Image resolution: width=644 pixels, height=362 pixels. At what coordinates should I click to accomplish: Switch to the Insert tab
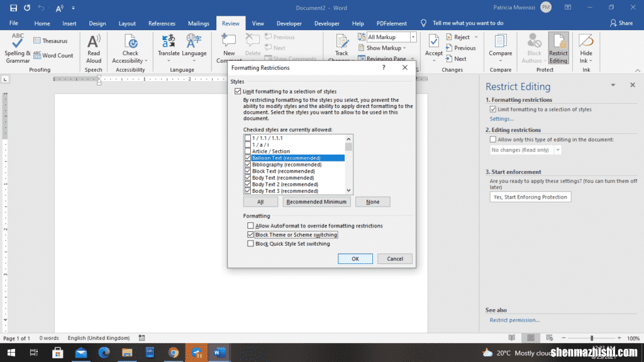(x=69, y=23)
